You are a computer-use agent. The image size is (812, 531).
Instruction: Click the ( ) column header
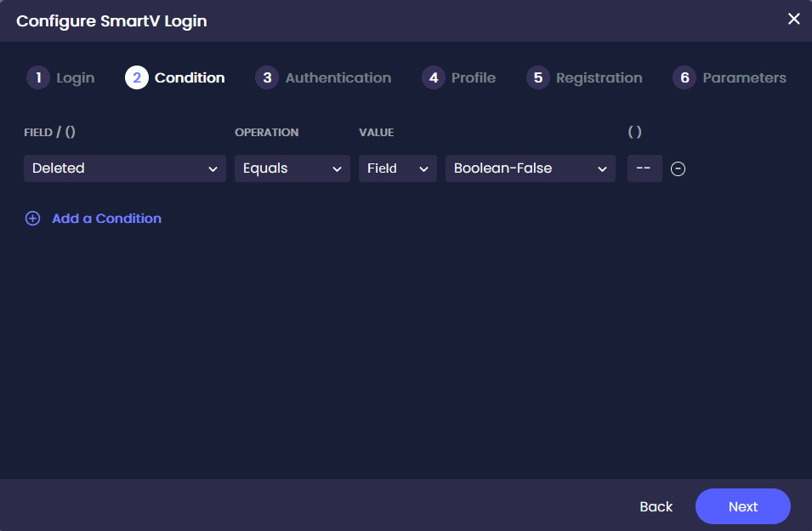[x=635, y=132]
